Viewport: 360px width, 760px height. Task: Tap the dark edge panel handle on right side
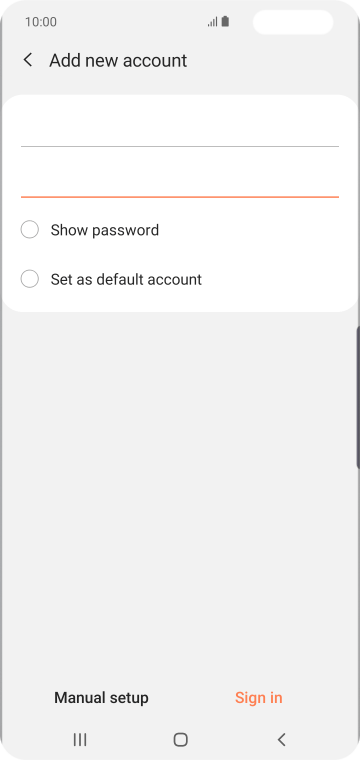[x=358, y=397]
